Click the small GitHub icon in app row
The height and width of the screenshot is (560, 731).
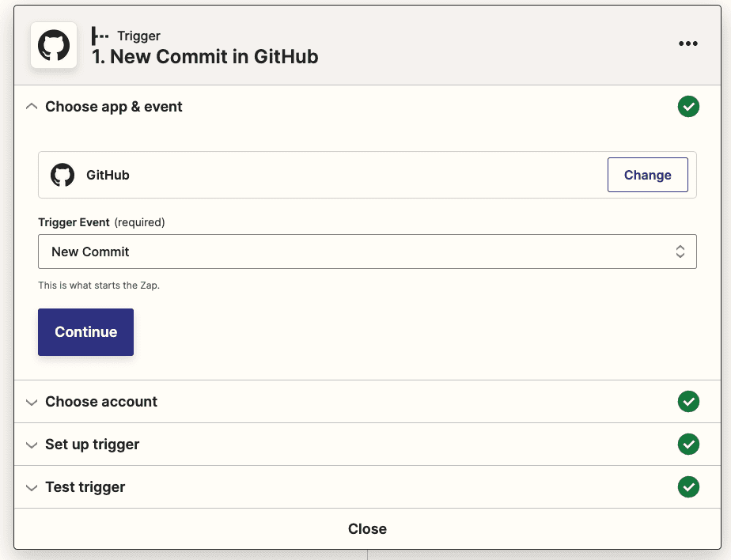click(62, 175)
